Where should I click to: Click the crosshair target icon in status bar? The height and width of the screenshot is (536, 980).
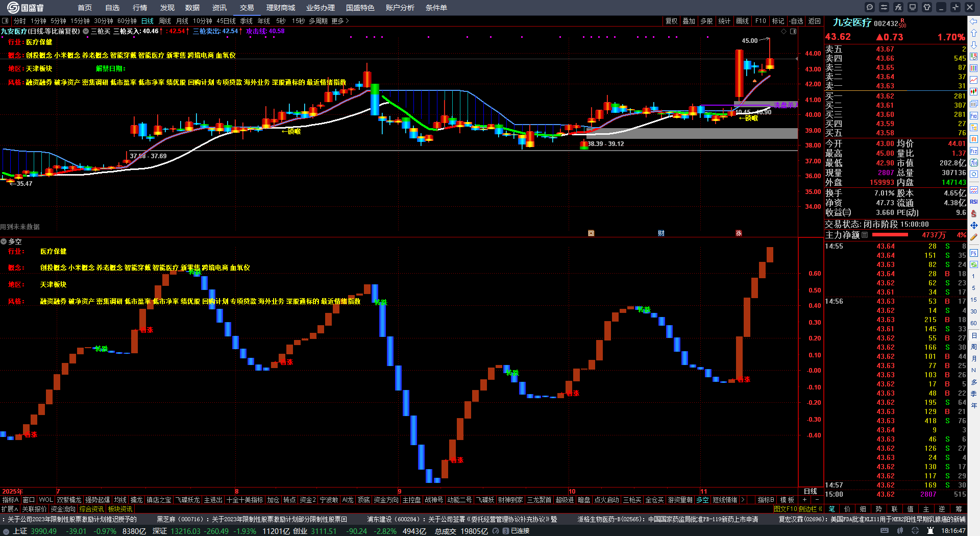(915, 531)
